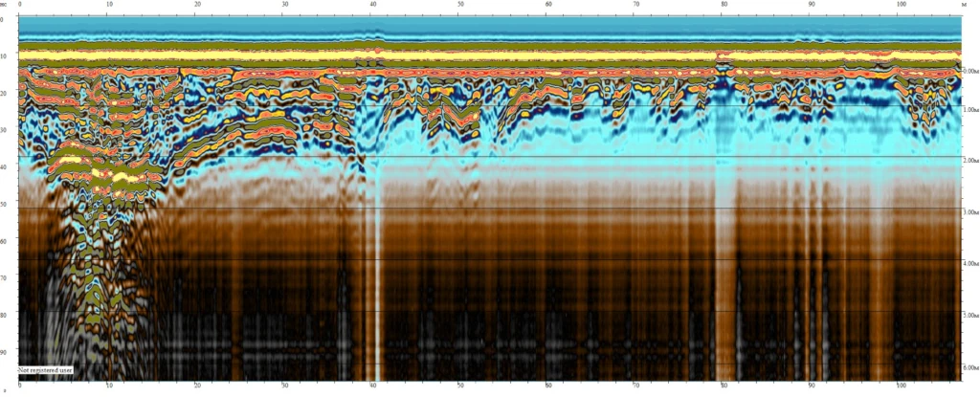This screenshot has height=397, width=980.
Task: Select the 30 tick on bottom distance axis
Action: 284,386
